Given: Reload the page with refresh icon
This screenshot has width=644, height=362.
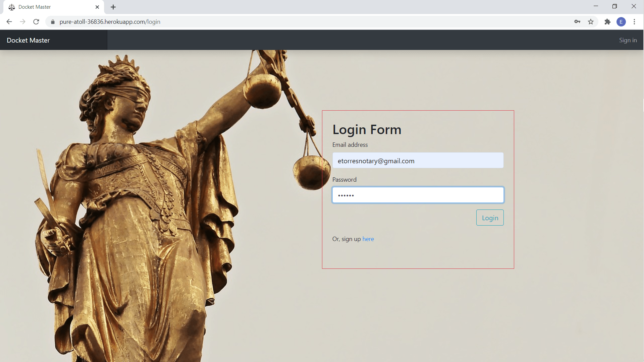Looking at the screenshot, I should point(36,22).
